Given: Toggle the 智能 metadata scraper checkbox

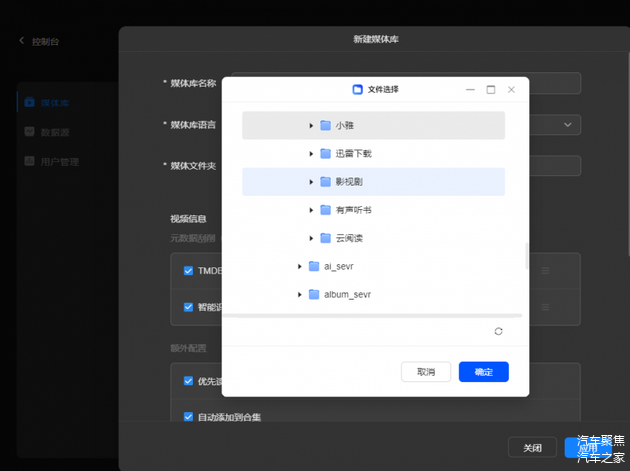Looking at the screenshot, I should (188, 307).
